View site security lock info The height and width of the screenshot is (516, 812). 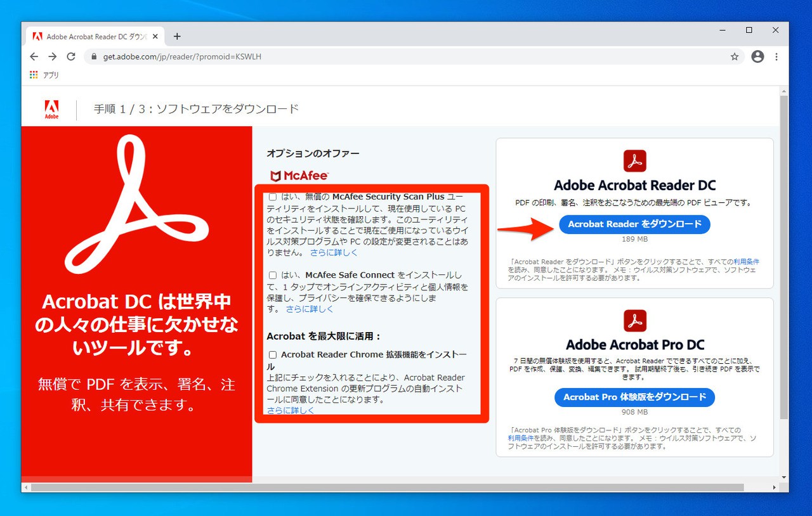pyautogui.click(x=94, y=56)
